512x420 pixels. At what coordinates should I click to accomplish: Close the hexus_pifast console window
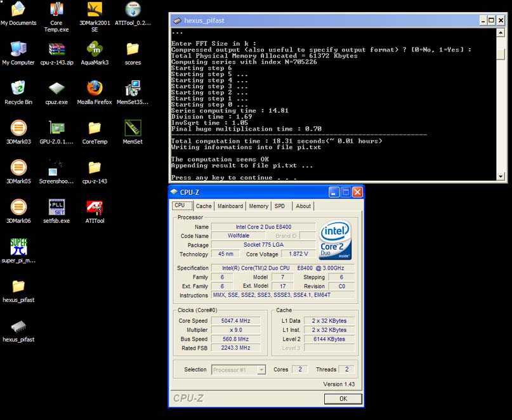(501, 20)
